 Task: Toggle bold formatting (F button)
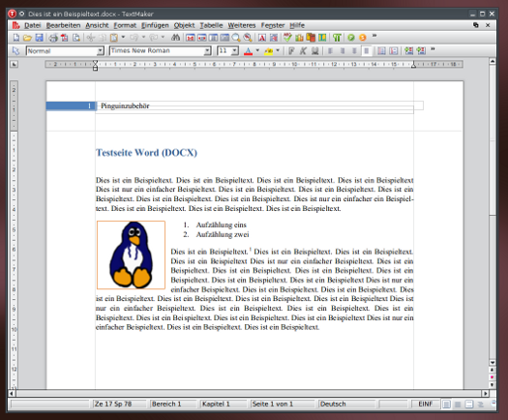291,51
